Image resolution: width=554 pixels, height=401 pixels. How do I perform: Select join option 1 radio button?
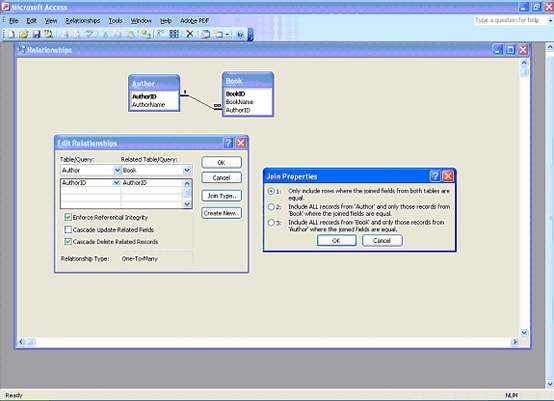(271, 191)
